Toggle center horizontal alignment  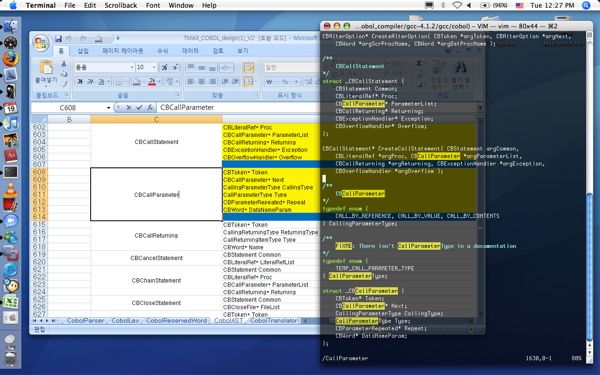202,82
